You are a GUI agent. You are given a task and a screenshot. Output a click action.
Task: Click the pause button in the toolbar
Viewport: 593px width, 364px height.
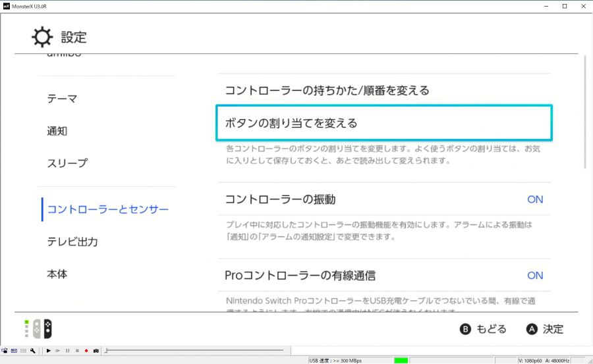(67, 351)
